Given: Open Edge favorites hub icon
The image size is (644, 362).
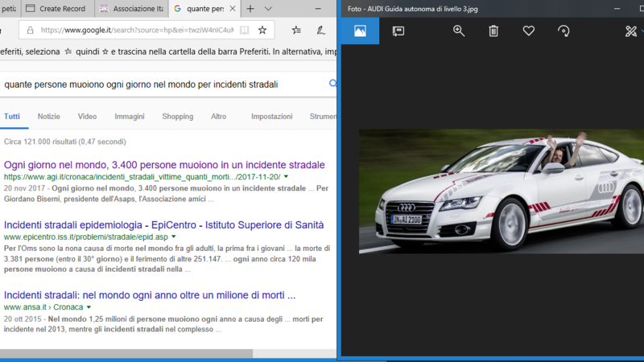Looking at the screenshot, I should [x=296, y=30].
